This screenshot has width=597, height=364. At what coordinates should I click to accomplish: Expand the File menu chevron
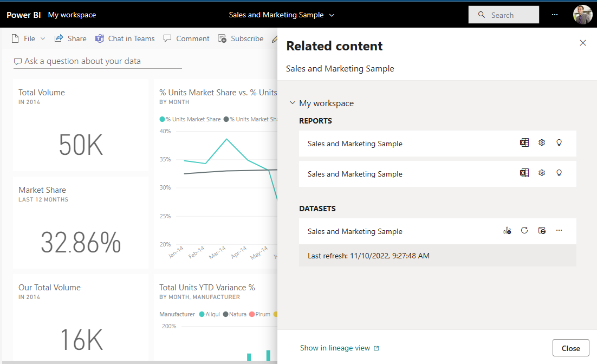pyautogui.click(x=42, y=38)
